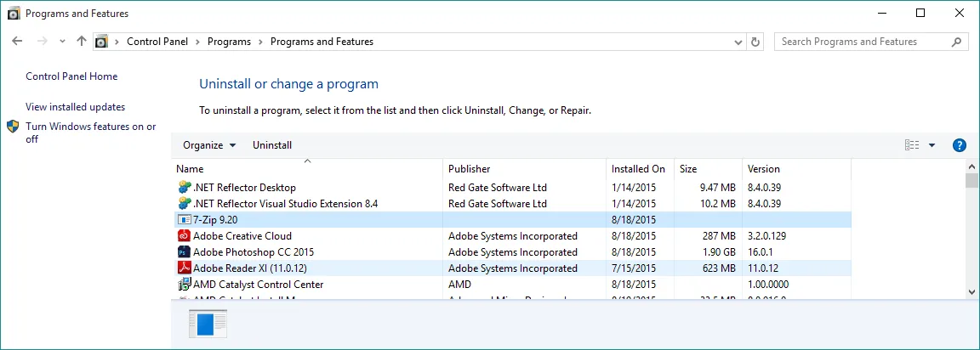Refresh the Programs and Features list
Viewport: 980px width, 350px height.
tap(755, 42)
